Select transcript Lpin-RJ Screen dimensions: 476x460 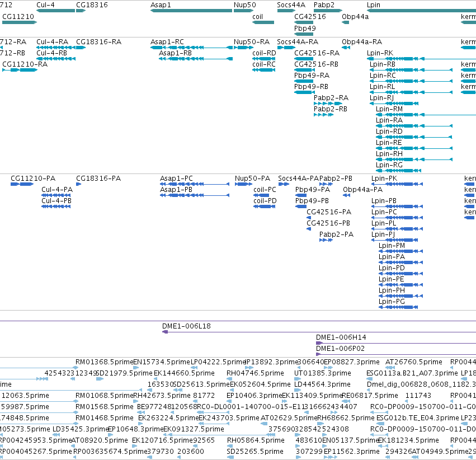[x=394, y=104]
